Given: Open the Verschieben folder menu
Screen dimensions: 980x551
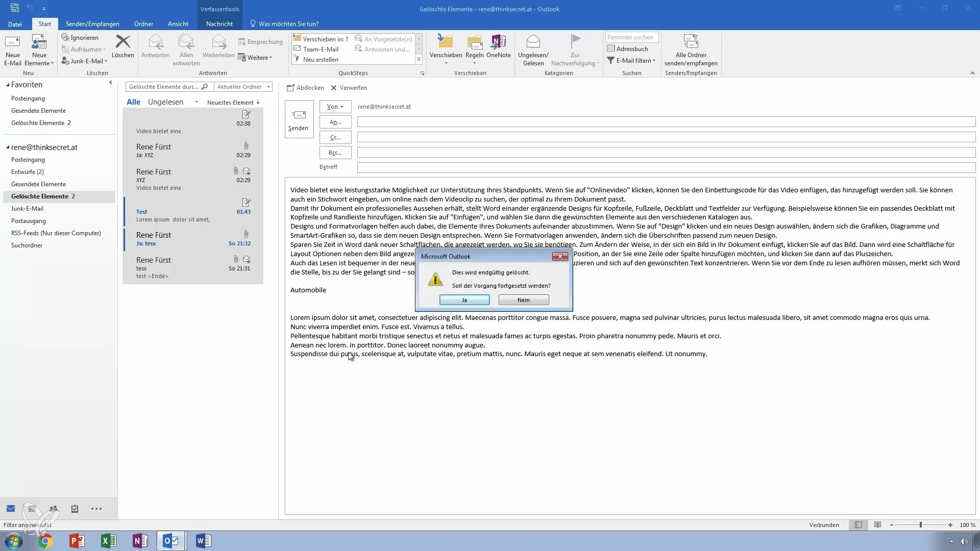Looking at the screenshot, I should pyautogui.click(x=446, y=50).
